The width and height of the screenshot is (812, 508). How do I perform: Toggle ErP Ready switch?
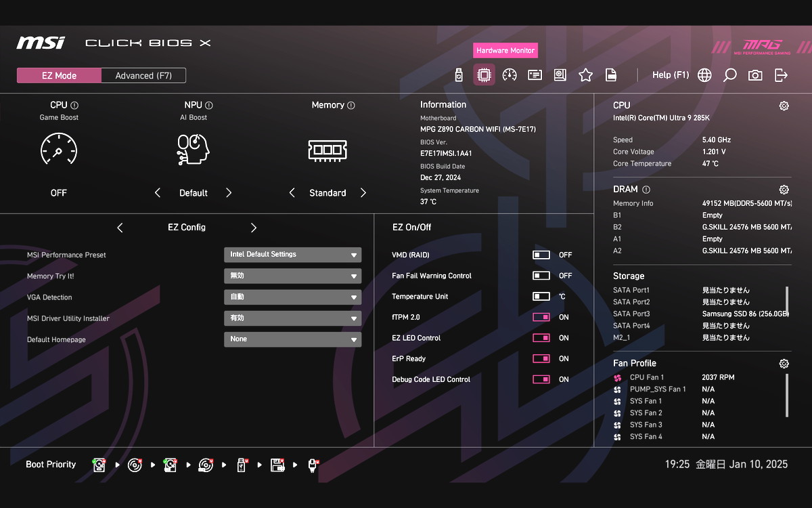pos(541,359)
